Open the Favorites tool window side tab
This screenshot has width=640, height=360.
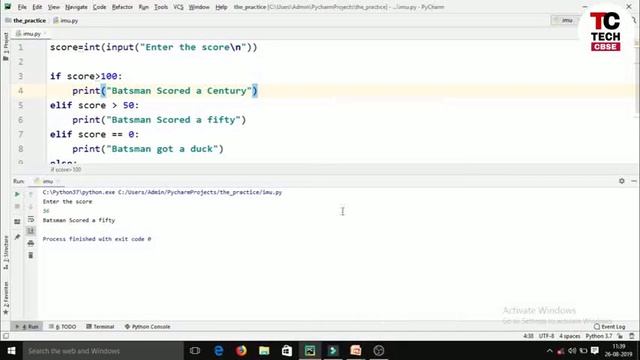(x=6, y=298)
